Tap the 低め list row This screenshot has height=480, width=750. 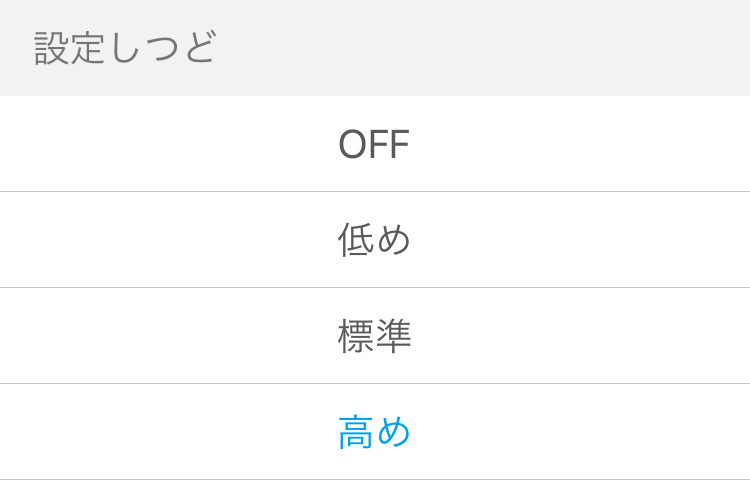pos(374,240)
